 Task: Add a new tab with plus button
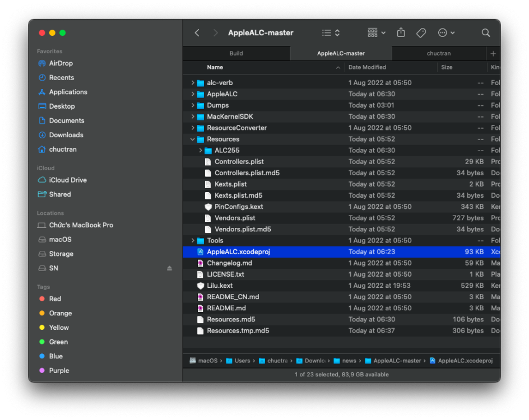click(493, 54)
